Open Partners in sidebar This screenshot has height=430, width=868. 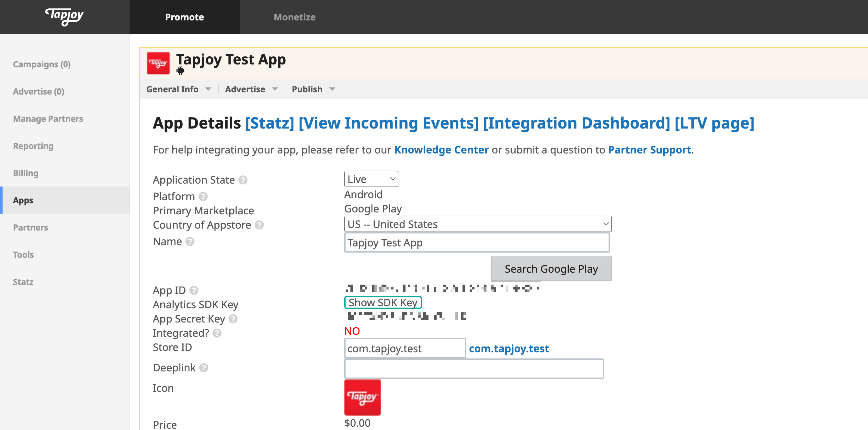coord(30,228)
